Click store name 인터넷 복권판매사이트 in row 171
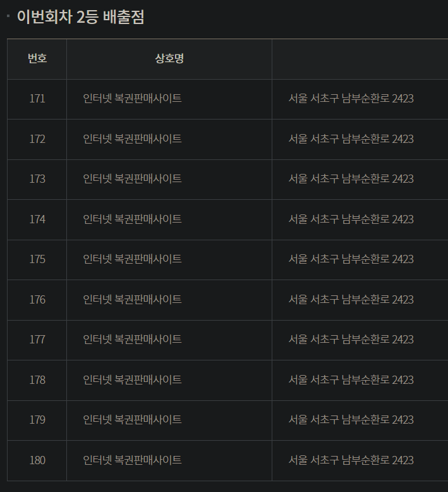Screen dimensions: 448x492 (x=132, y=99)
